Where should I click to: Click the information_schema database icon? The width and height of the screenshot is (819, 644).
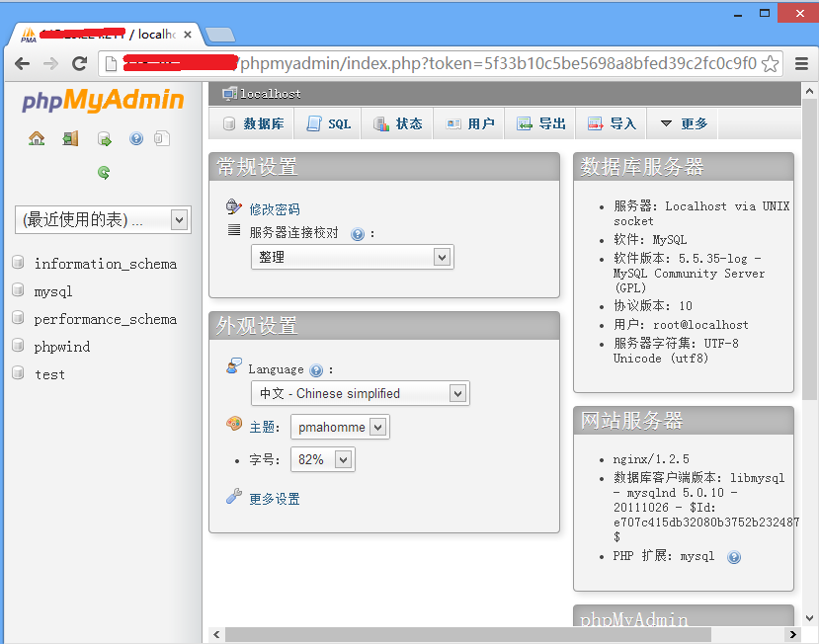[19, 262]
